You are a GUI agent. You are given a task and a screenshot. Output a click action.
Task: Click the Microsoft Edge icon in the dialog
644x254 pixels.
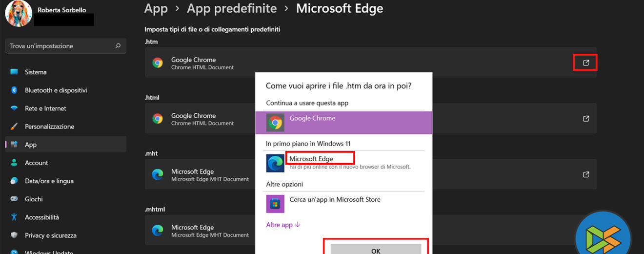point(275,163)
